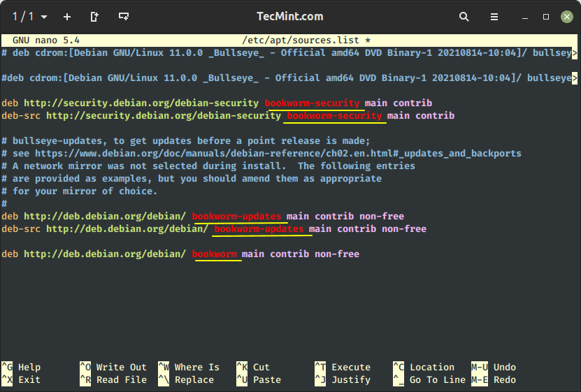The width and height of the screenshot is (581, 392).
Task: Click the www.debian.org/doc/manuals URL in comment
Action: (x=278, y=153)
